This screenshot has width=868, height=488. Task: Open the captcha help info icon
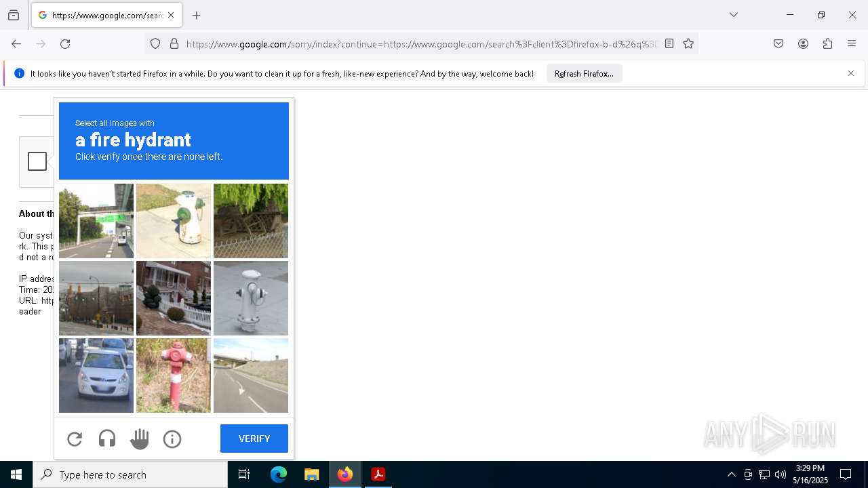[172, 439]
